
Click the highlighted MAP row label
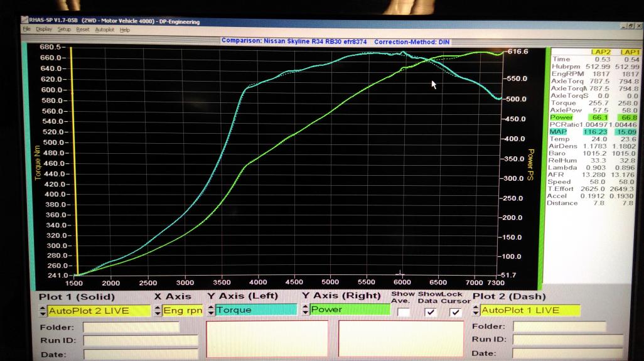click(x=559, y=132)
